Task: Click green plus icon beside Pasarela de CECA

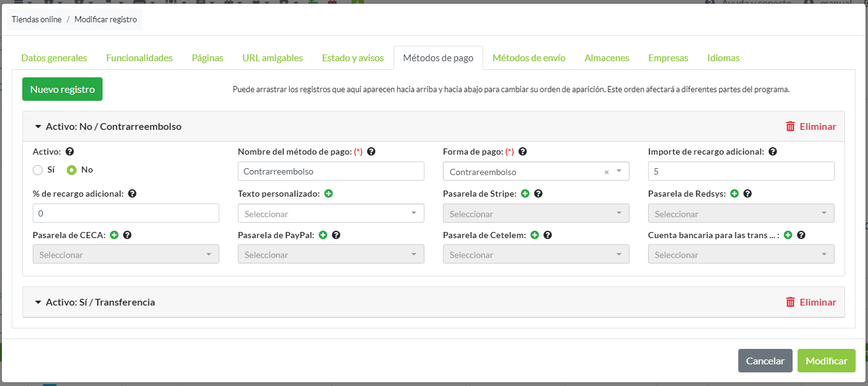Action: pyautogui.click(x=114, y=235)
